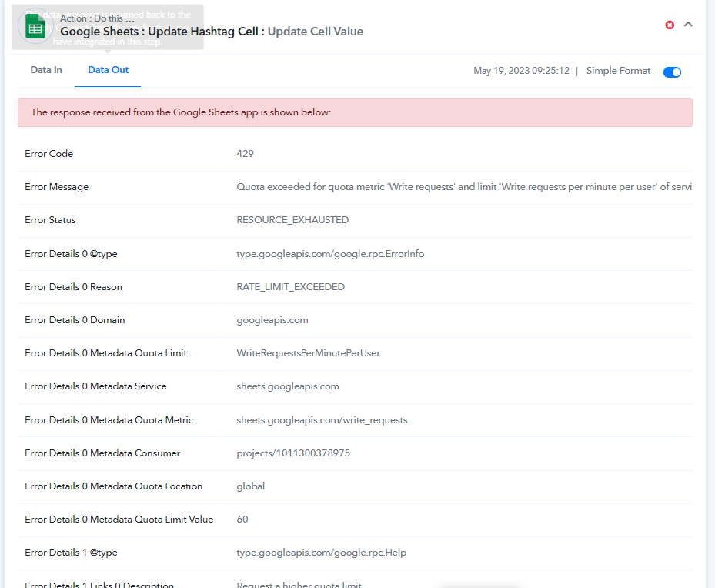Click the Error Details 1 @type label
The width and height of the screenshot is (715, 588).
(x=71, y=553)
